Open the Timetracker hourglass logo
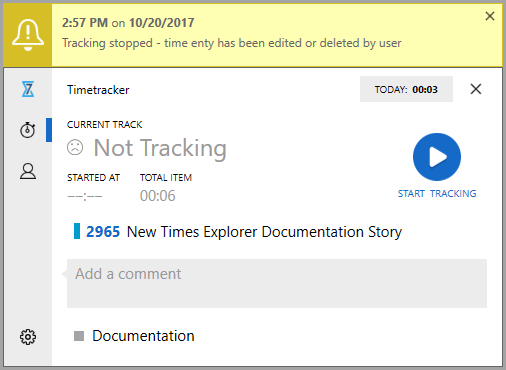This screenshot has height=370, width=506. click(x=28, y=89)
